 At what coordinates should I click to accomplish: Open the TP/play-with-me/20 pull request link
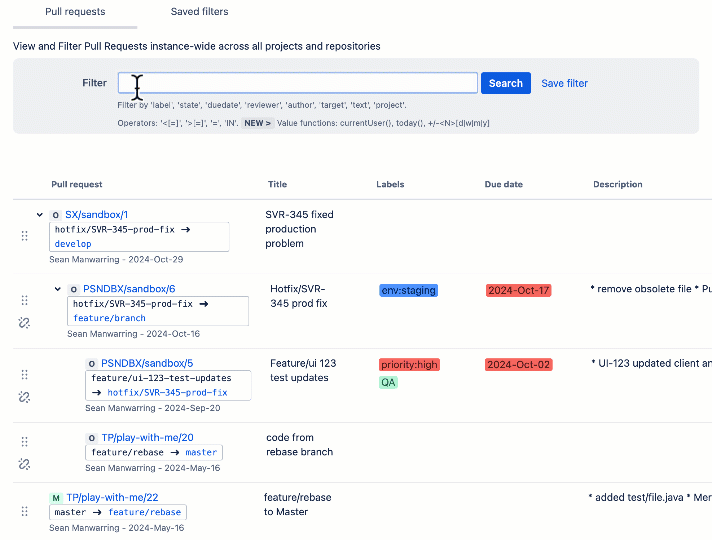(147, 438)
